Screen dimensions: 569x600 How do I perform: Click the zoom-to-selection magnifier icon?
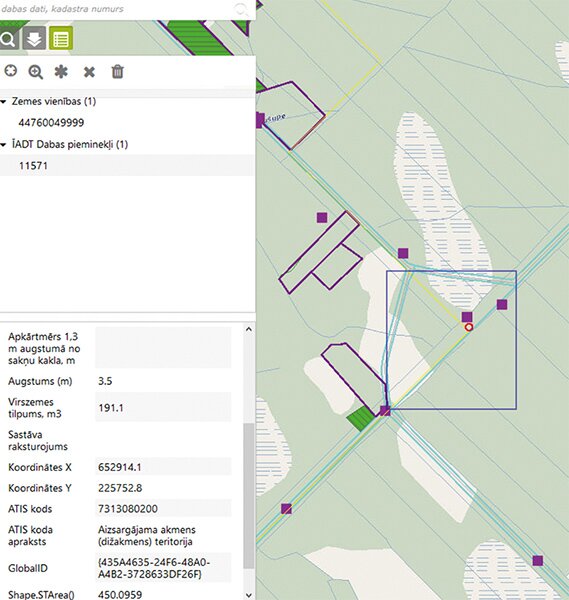(x=36, y=72)
